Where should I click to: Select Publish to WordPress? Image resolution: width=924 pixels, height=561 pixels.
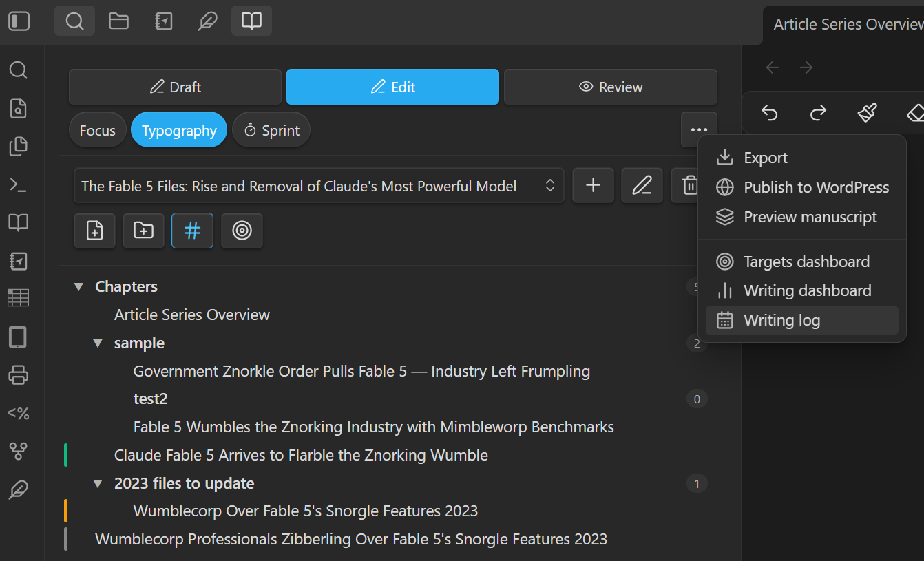click(801, 187)
